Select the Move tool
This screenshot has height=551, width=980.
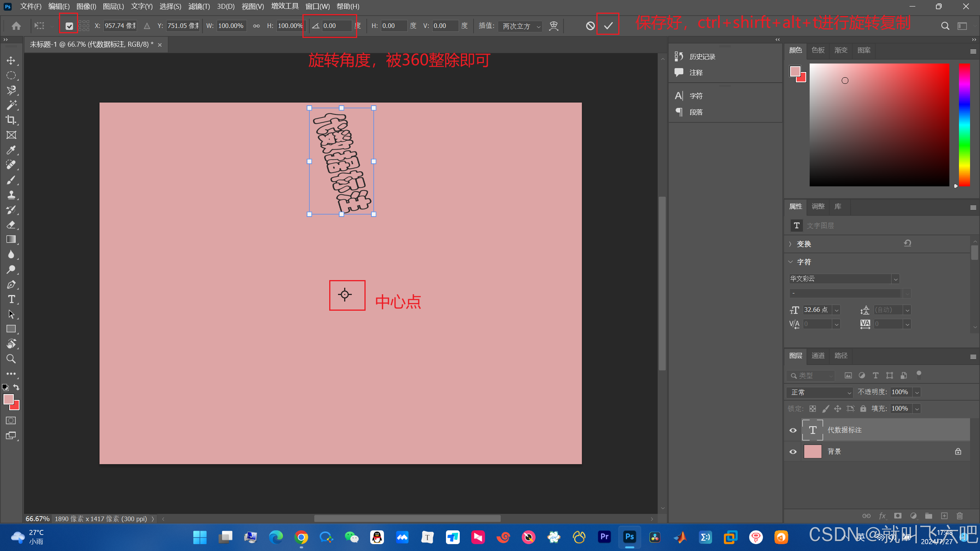(11, 61)
